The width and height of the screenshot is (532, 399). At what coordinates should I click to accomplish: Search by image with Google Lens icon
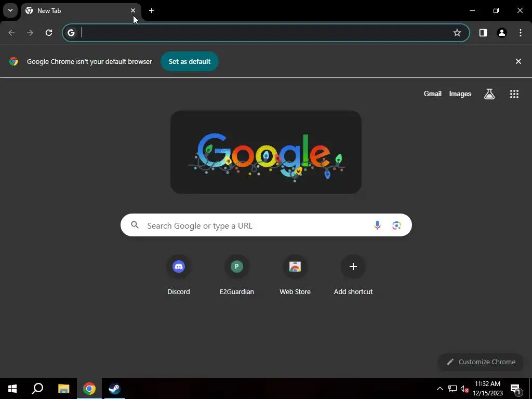pyautogui.click(x=396, y=225)
